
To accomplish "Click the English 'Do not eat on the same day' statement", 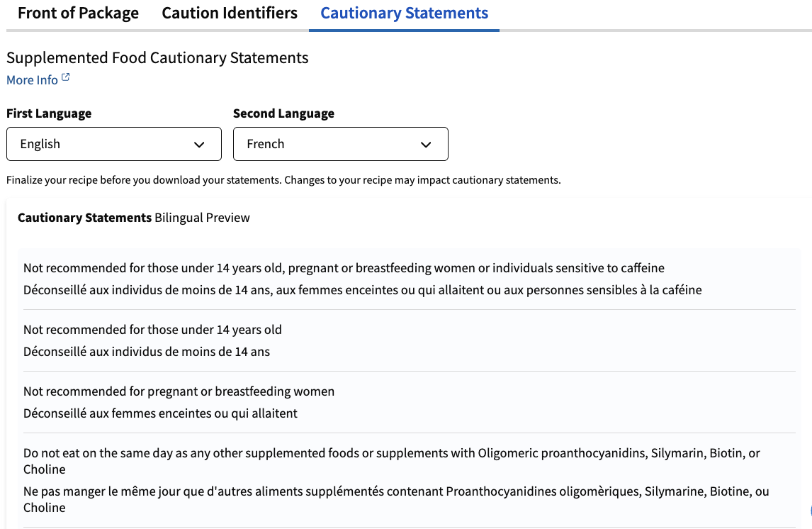I will (392, 461).
